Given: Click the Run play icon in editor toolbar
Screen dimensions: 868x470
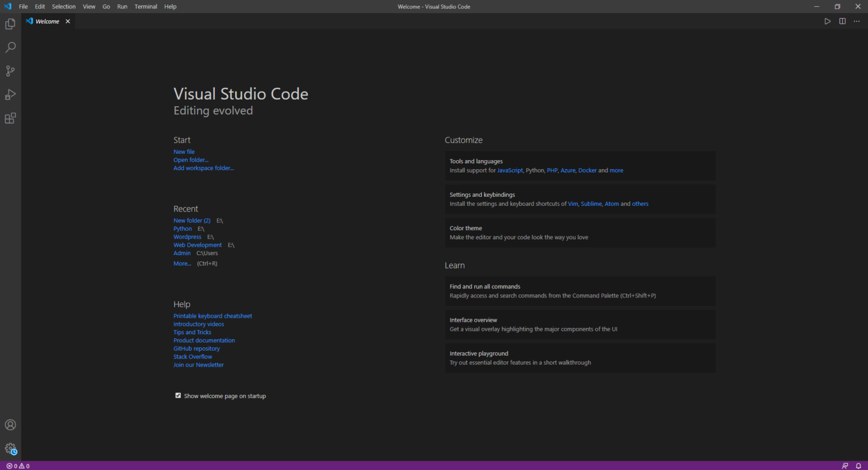Looking at the screenshot, I should pyautogui.click(x=827, y=21).
